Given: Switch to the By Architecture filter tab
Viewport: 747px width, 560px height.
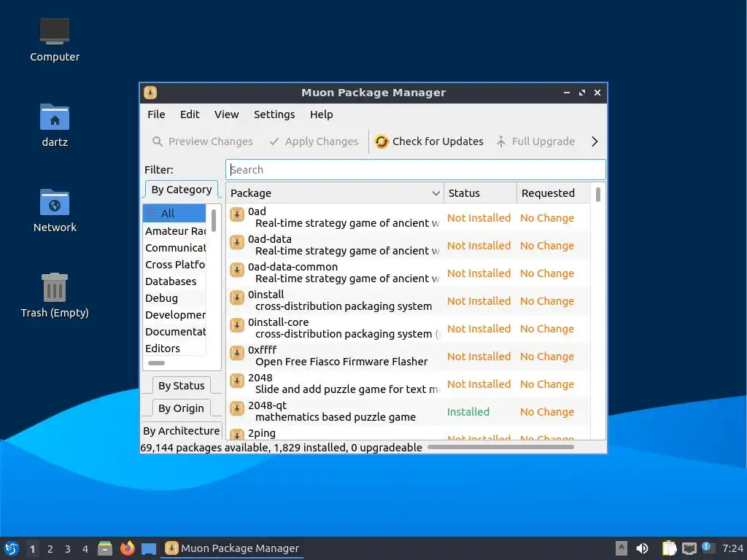Looking at the screenshot, I should click(182, 430).
